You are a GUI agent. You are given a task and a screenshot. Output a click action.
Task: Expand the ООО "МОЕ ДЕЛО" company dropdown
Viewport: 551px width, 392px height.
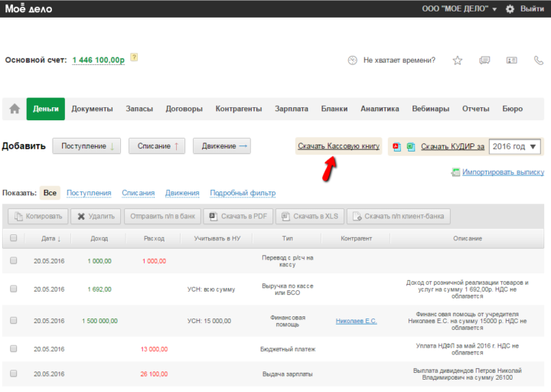459,8
